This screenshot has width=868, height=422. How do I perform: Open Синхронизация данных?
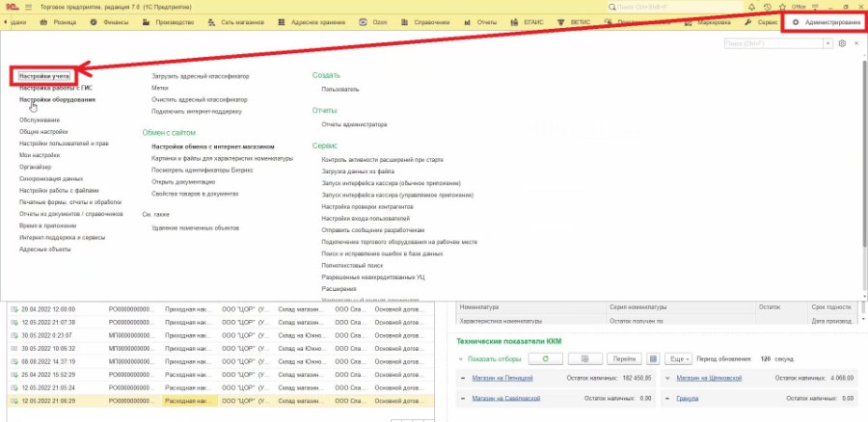click(x=51, y=178)
